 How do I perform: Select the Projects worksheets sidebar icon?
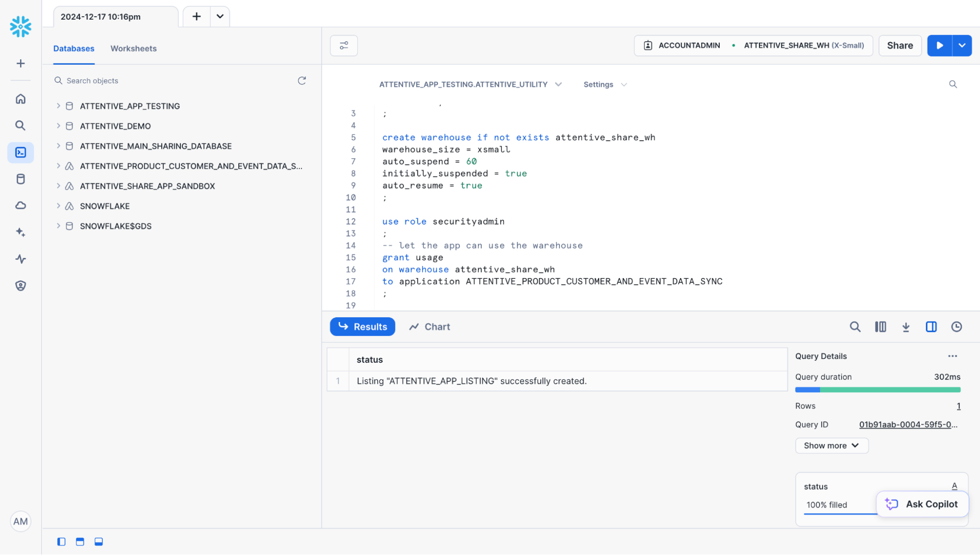(21, 152)
